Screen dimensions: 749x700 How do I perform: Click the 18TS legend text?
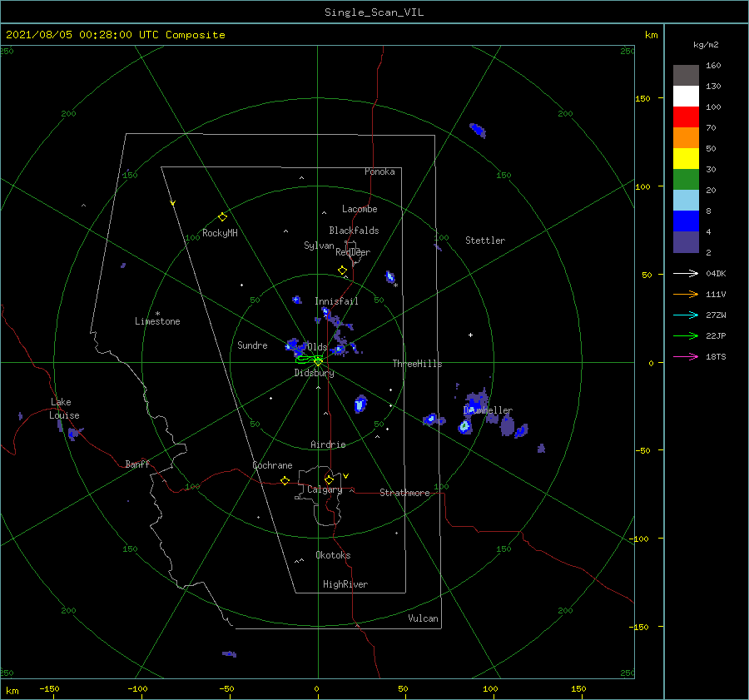pos(716,356)
